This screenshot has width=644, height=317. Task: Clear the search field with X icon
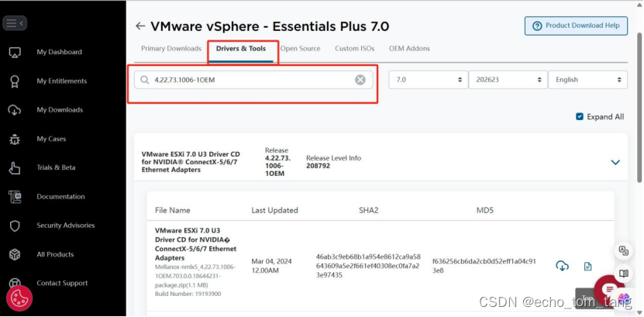pyautogui.click(x=360, y=80)
